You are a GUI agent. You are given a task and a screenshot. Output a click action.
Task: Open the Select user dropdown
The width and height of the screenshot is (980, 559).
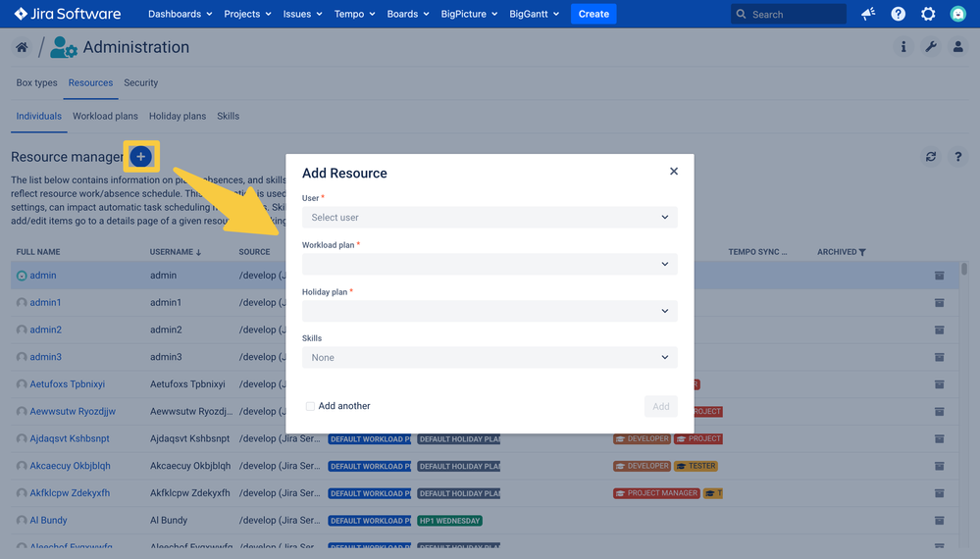point(490,218)
